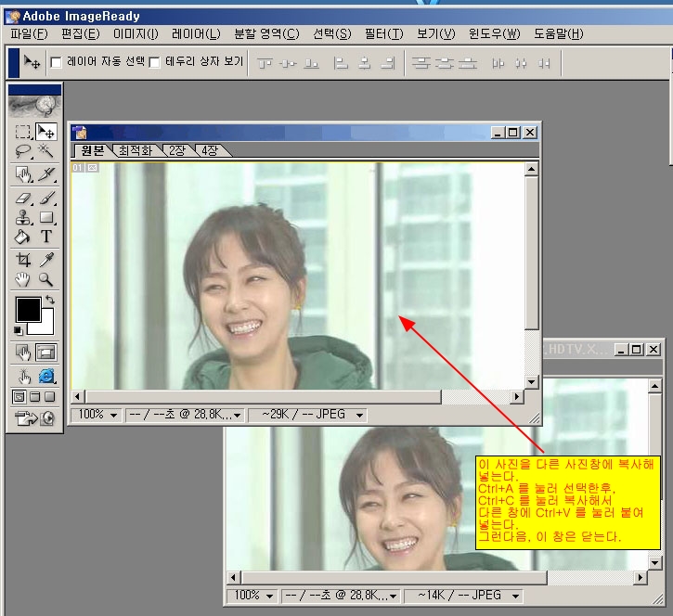This screenshot has height=616, width=673.
Task: Select the Zoom magnifier tool
Action: (x=45, y=279)
